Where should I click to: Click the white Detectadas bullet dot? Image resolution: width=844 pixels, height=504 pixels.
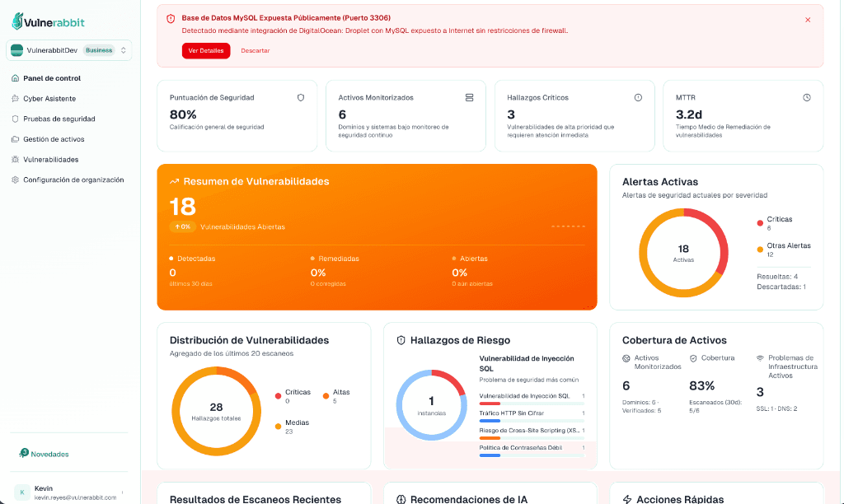[x=171, y=259]
